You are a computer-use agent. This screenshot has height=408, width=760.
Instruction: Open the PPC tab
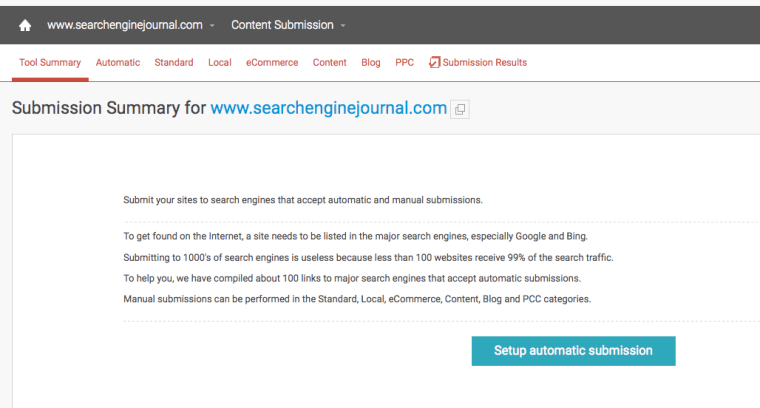coord(404,63)
